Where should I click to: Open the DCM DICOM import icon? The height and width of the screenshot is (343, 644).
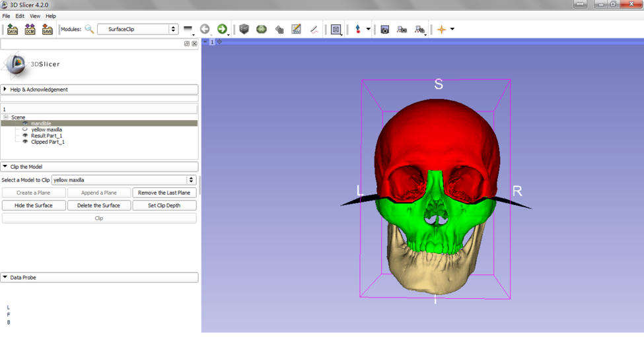coord(30,29)
